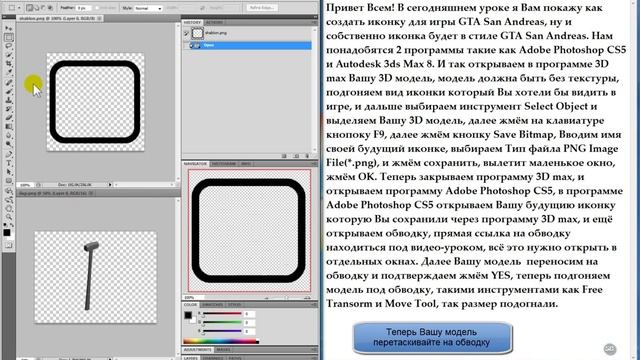Select the Spot Healing Brush tool
The height and width of the screenshot is (360, 640).
click(x=8, y=83)
